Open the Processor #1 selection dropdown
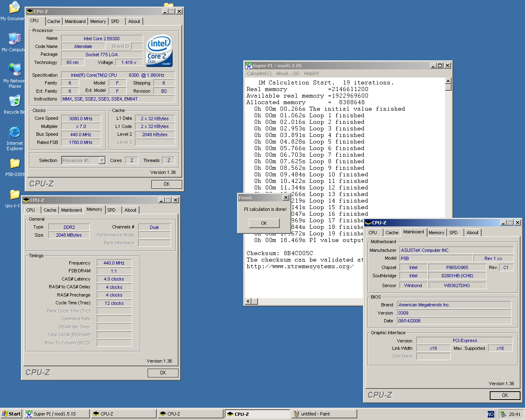 point(102,160)
